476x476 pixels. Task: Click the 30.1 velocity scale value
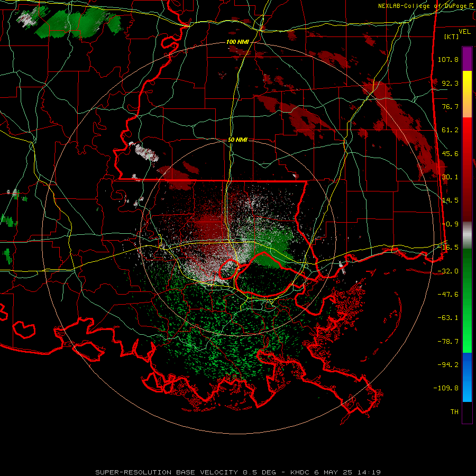450,177
